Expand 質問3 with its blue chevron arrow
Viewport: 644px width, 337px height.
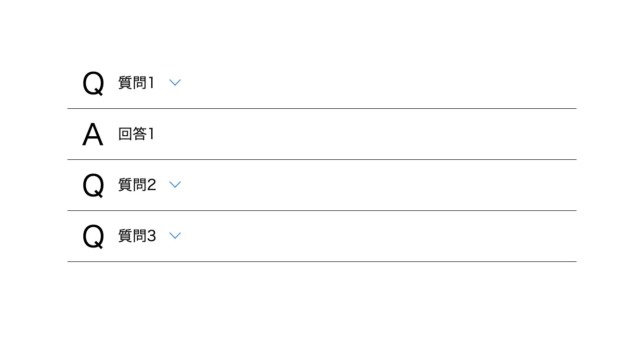pyautogui.click(x=175, y=236)
